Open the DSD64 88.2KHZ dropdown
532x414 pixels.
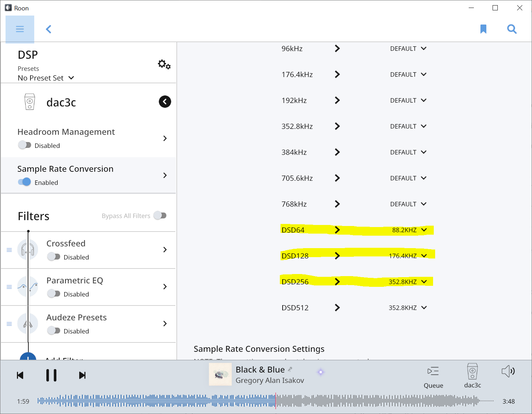(410, 230)
